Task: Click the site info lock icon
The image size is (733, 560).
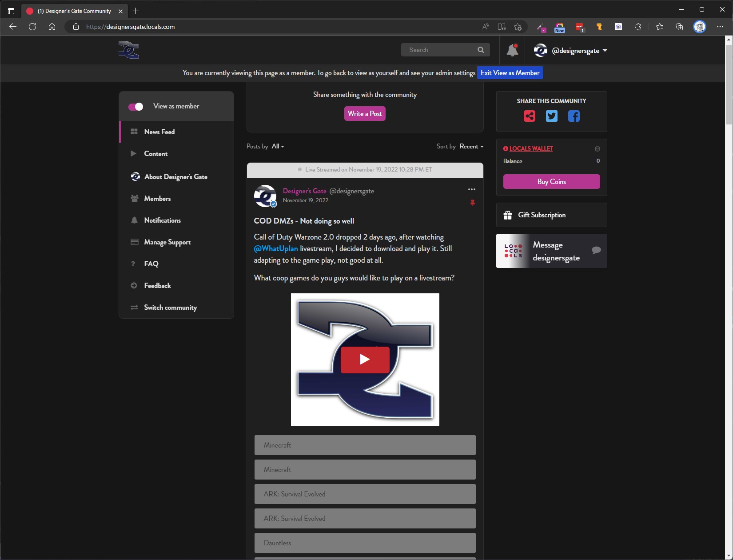Action: tap(76, 27)
